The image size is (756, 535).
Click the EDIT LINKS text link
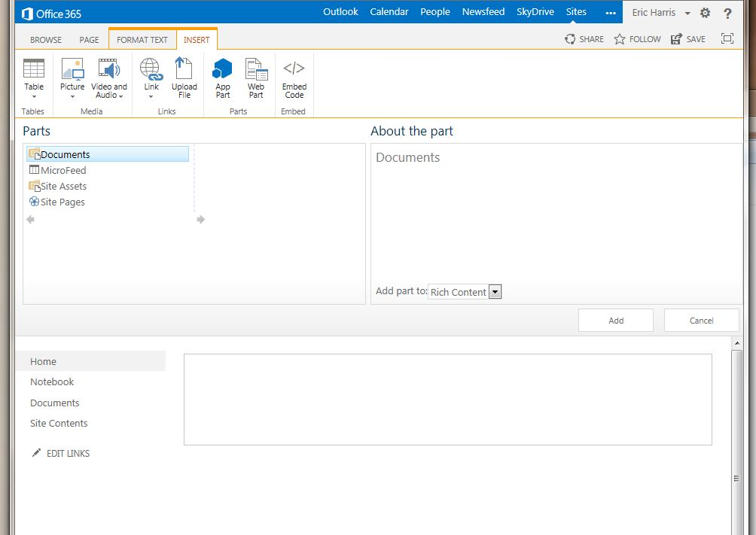click(x=68, y=453)
